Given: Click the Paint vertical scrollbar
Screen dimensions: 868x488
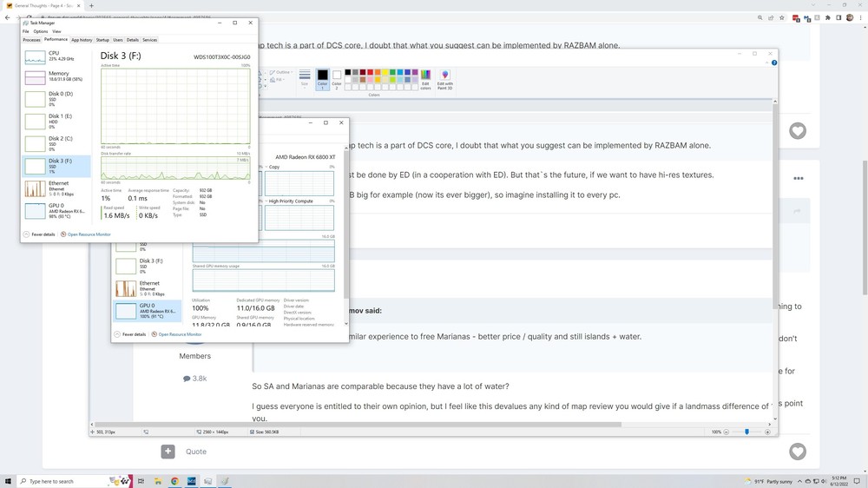Looking at the screenshot, I should pos(774,208).
